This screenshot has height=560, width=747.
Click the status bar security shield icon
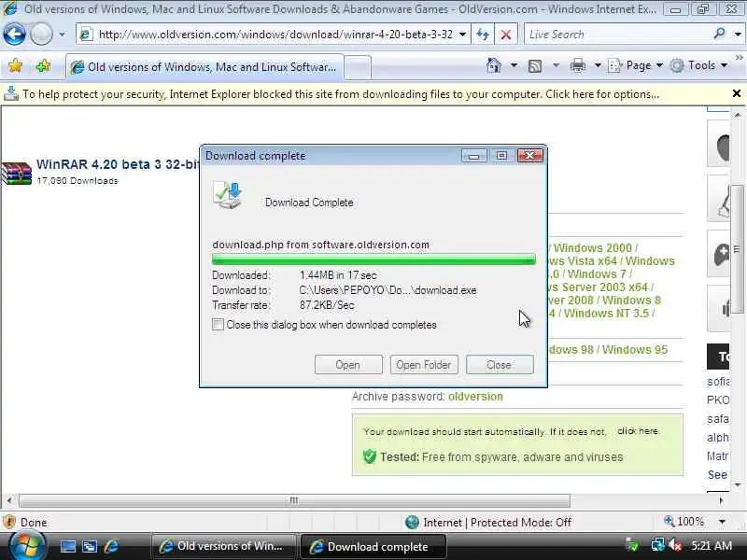tap(9, 522)
